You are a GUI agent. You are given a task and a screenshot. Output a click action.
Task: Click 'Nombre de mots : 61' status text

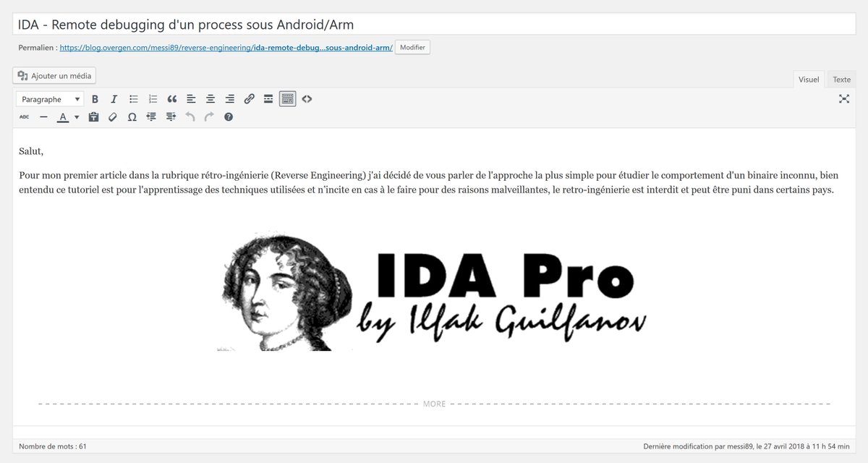point(53,446)
